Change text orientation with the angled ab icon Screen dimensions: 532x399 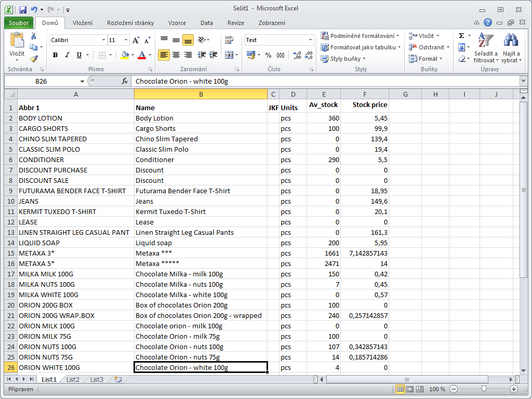[202, 40]
